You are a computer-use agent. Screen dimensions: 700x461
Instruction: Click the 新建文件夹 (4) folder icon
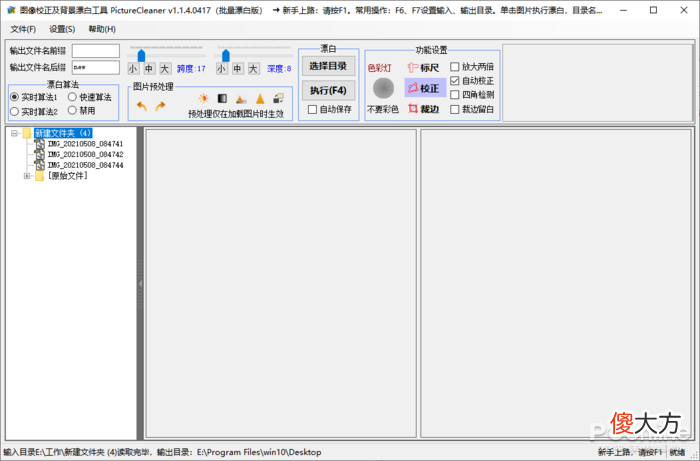(x=27, y=133)
